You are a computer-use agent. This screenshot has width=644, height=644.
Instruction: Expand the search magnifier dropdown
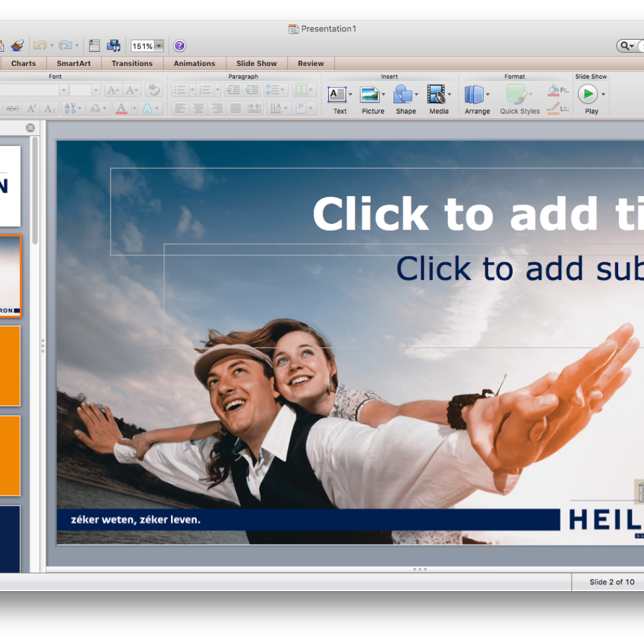coord(627,46)
